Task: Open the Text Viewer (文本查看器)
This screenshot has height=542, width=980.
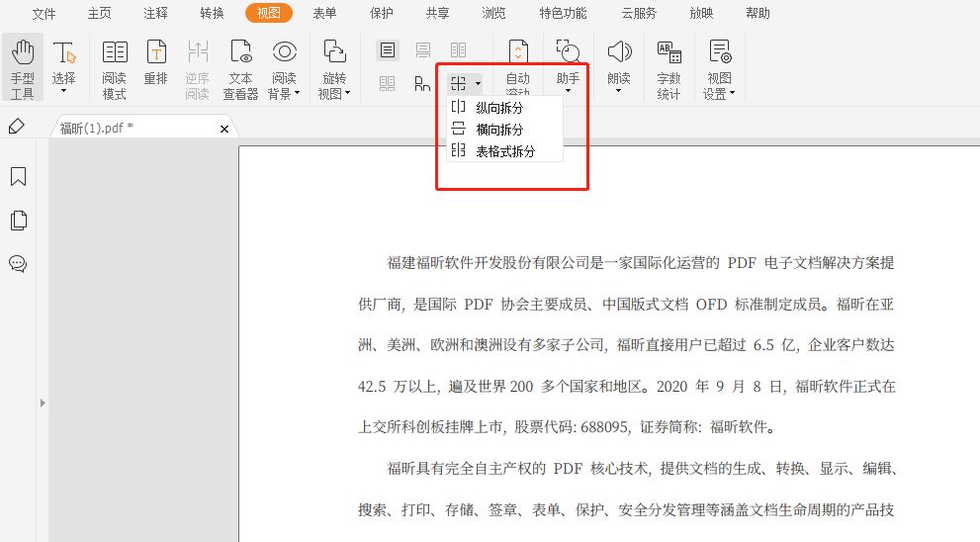Action: coord(240,67)
